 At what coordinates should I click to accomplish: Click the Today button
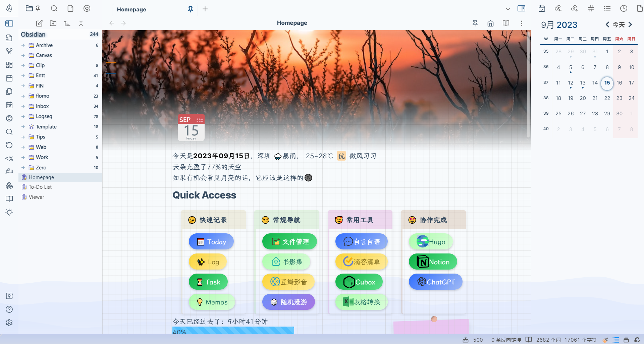[x=211, y=242]
